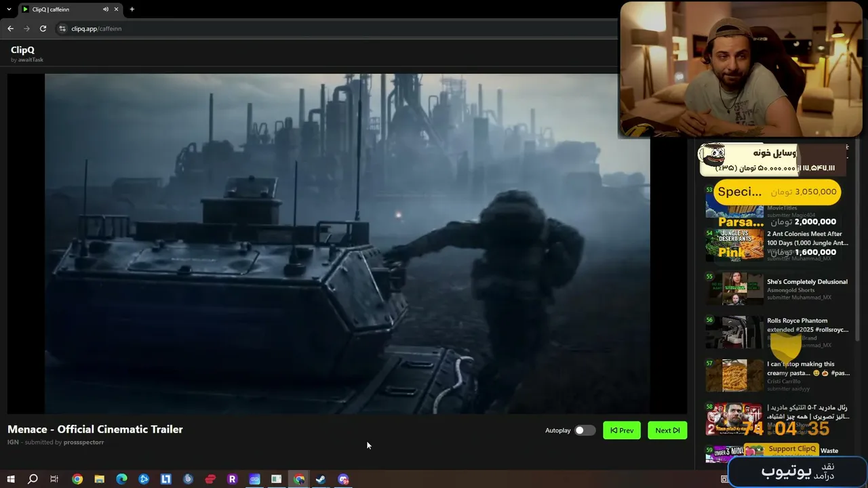Click the Menace trailer video player
The width and height of the screenshot is (868, 488).
pyautogui.click(x=347, y=243)
